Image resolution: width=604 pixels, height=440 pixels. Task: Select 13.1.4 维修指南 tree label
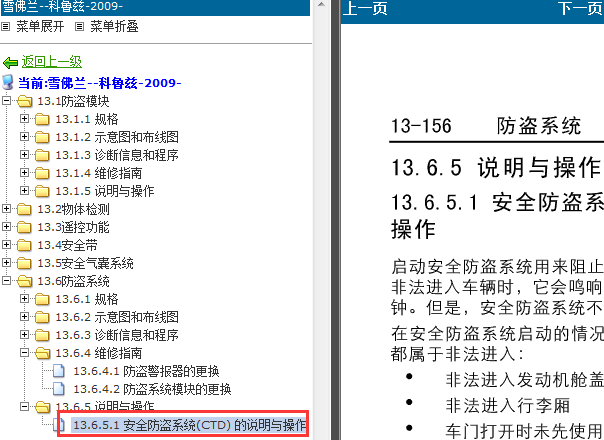click(x=99, y=173)
